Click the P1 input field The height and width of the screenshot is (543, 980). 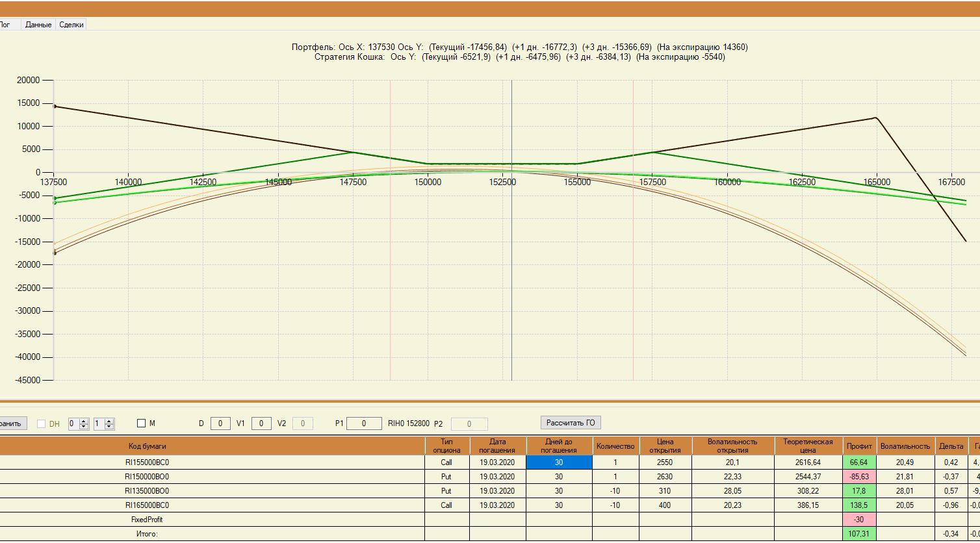pyautogui.click(x=364, y=423)
